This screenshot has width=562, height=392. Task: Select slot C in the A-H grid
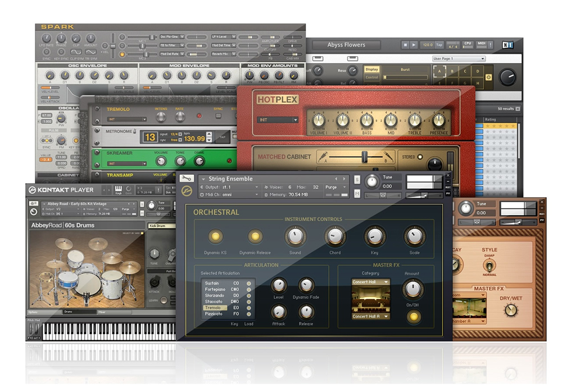(465, 71)
